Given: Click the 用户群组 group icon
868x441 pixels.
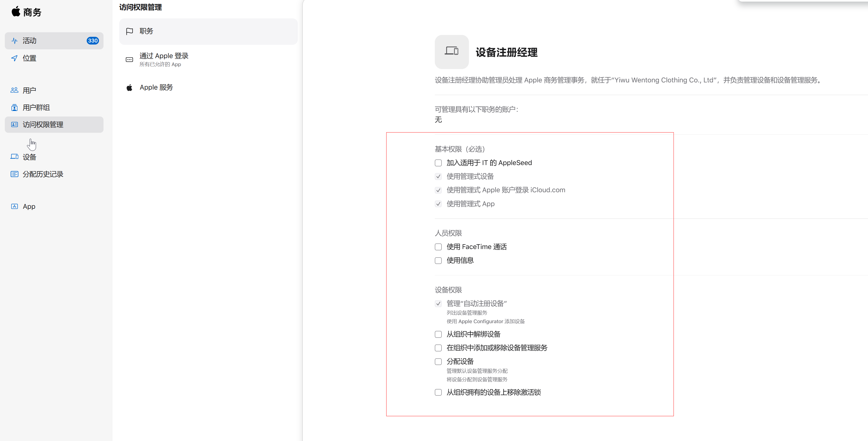Looking at the screenshot, I should coord(14,107).
